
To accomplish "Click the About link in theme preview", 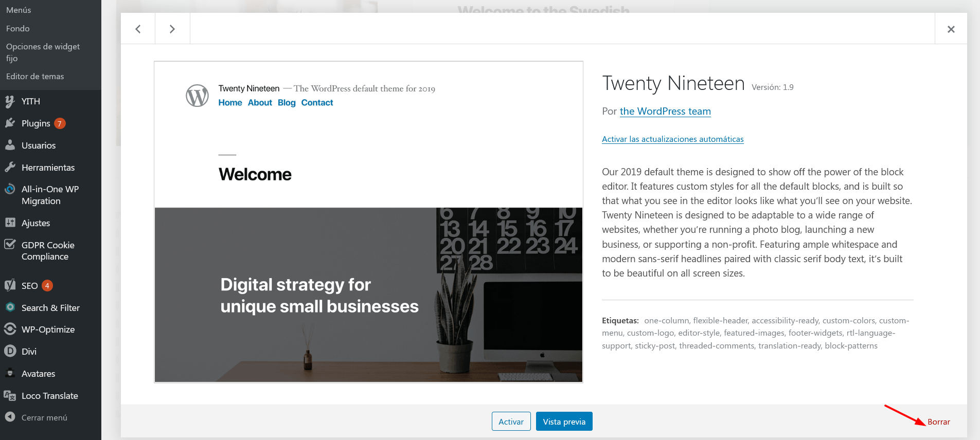I will (x=260, y=102).
